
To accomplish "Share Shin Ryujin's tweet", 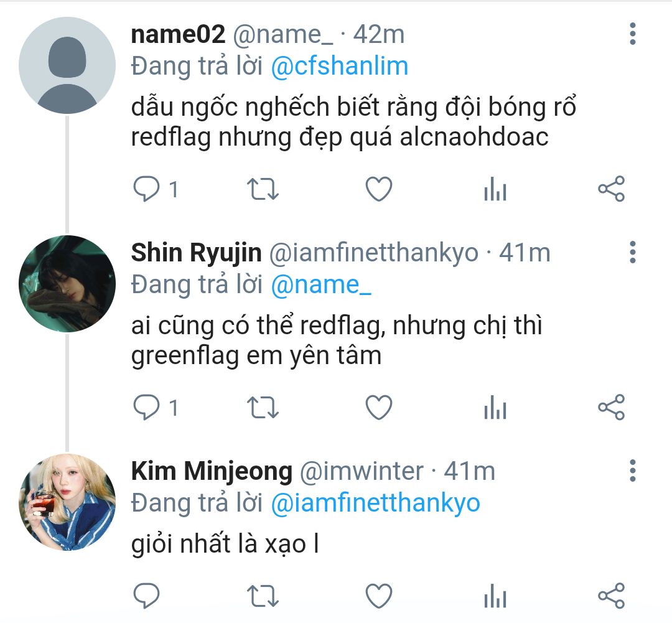I will point(612,407).
